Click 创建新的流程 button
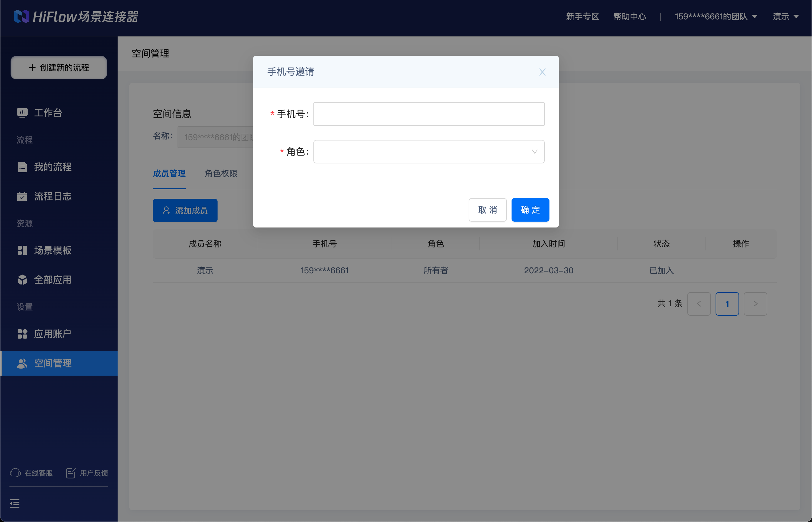Screen dimensions: 812x522 tap(59, 67)
